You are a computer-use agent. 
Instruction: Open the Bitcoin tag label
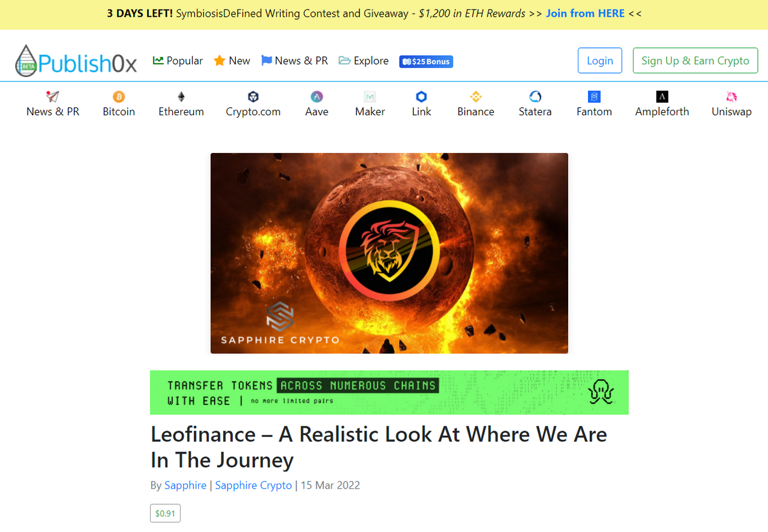click(119, 112)
